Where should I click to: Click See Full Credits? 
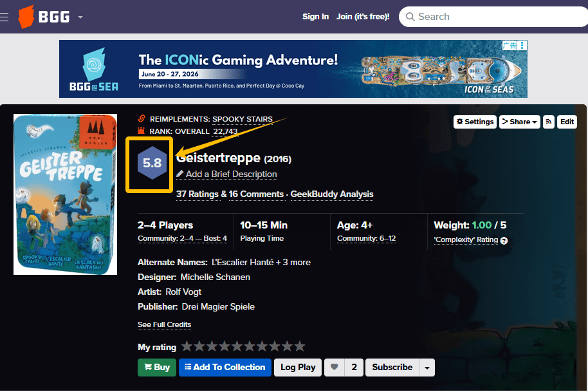164,324
